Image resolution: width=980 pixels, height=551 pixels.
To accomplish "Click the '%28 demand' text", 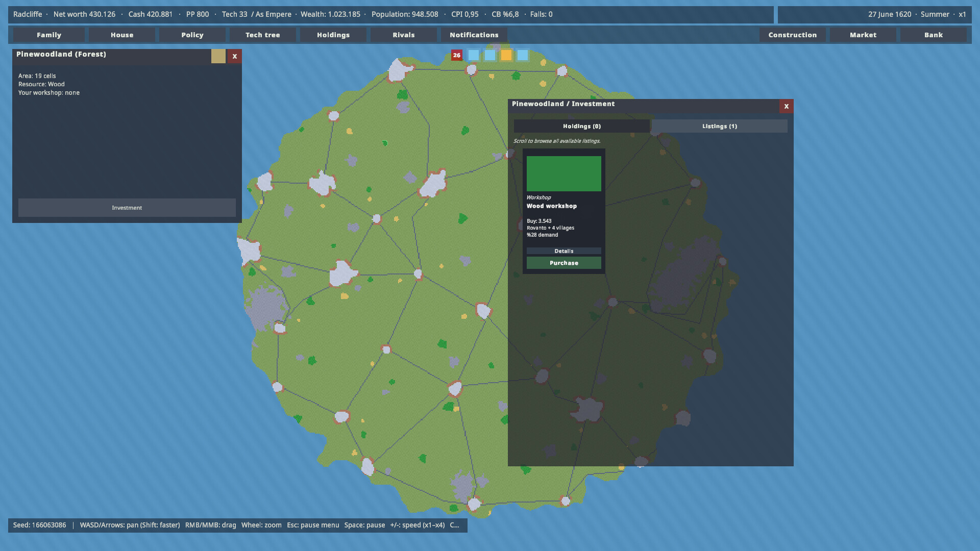I will click(x=542, y=235).
